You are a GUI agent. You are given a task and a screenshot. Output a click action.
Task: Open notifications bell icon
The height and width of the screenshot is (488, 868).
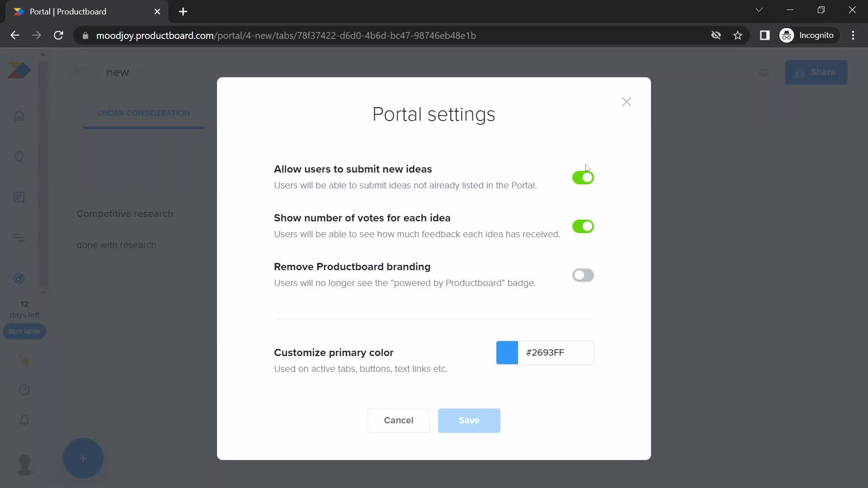24,420
